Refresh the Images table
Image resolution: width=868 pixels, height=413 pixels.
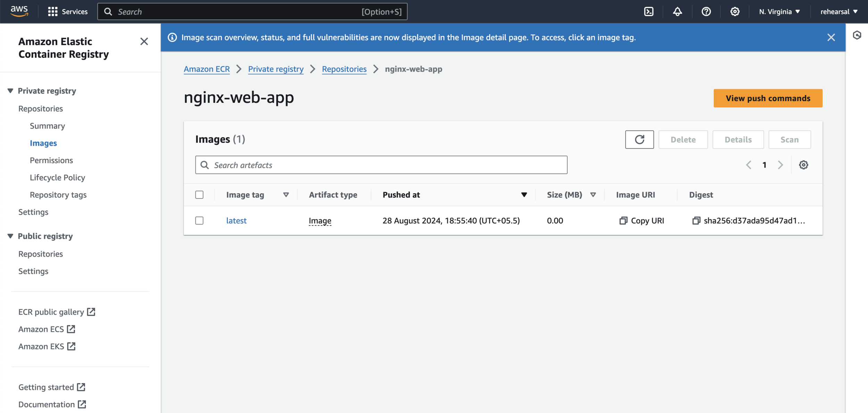[x=639, y=140]
